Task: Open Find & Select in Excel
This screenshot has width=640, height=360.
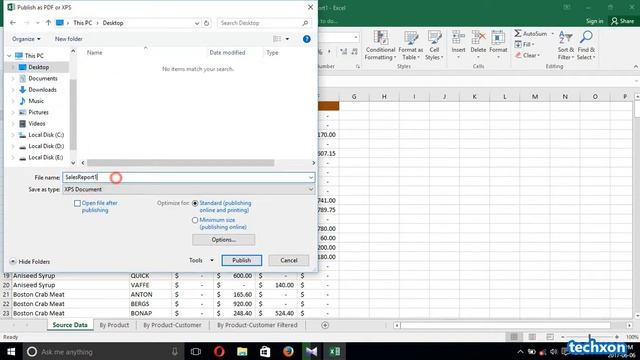Action: (586, 46)
